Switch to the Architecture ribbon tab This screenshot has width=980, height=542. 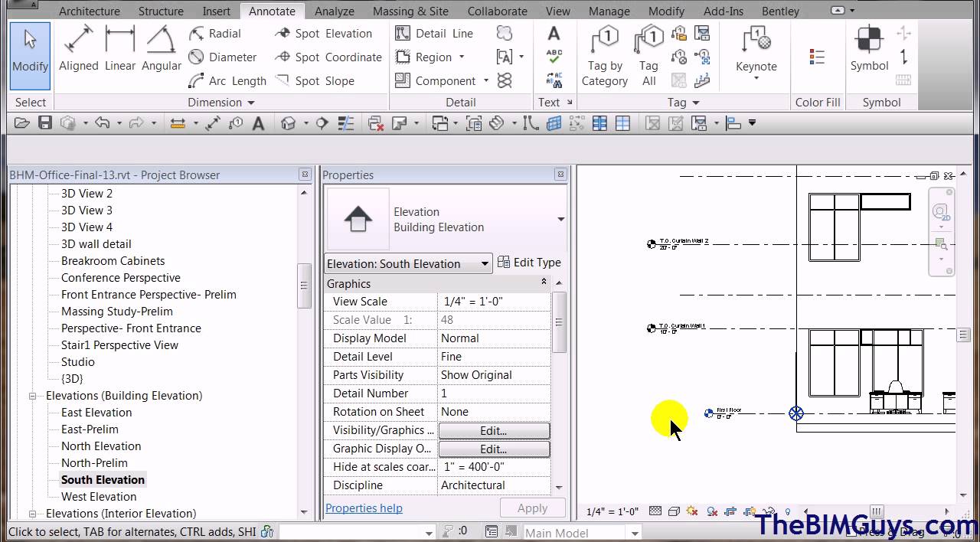pyautogui.click(x=89, y=11)
